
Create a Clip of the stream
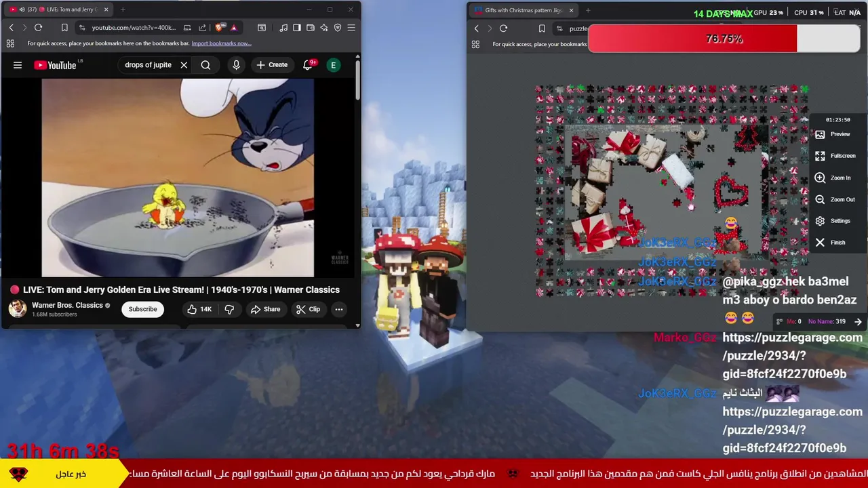tap(308, 309)
